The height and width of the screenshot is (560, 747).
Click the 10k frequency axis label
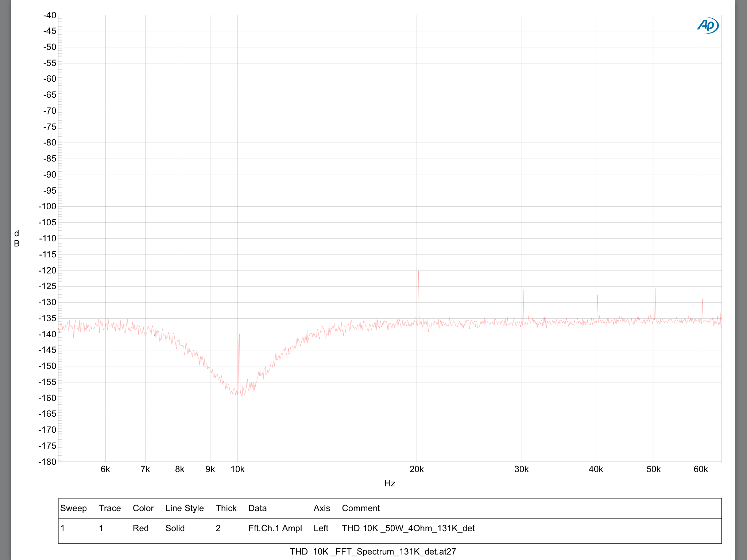(x=237, y=470)
